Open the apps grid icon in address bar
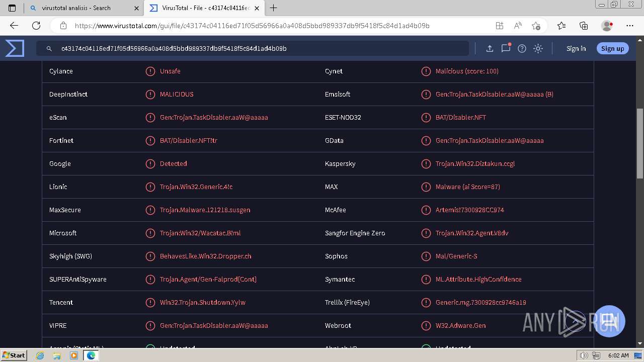 click(499, 26)
